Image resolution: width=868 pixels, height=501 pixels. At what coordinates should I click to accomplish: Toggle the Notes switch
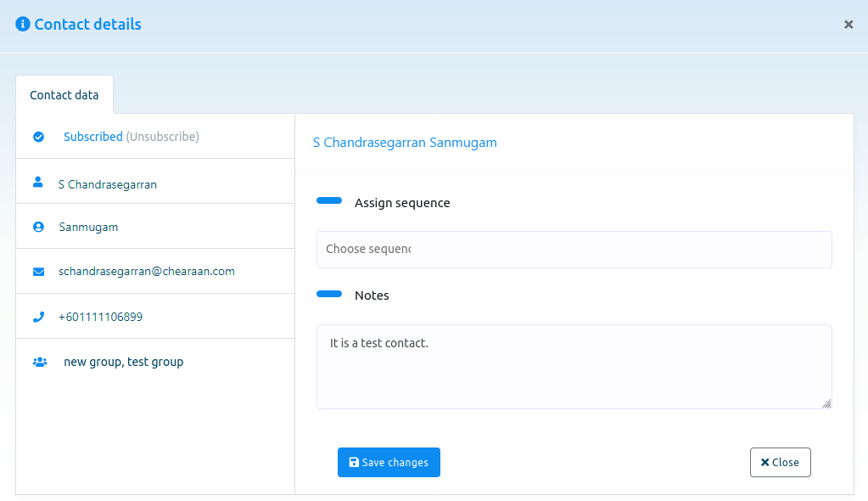329,294
